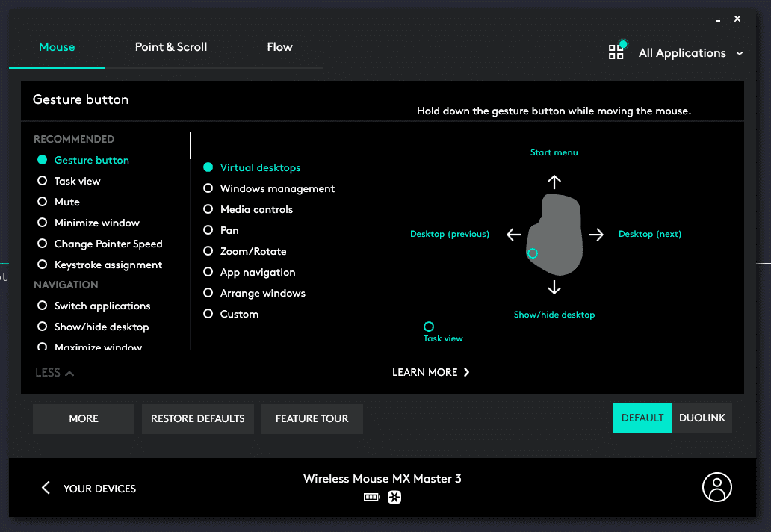Click the right arrow for Desktop (next)
The image size is (771, 532).
pos(596,235)
